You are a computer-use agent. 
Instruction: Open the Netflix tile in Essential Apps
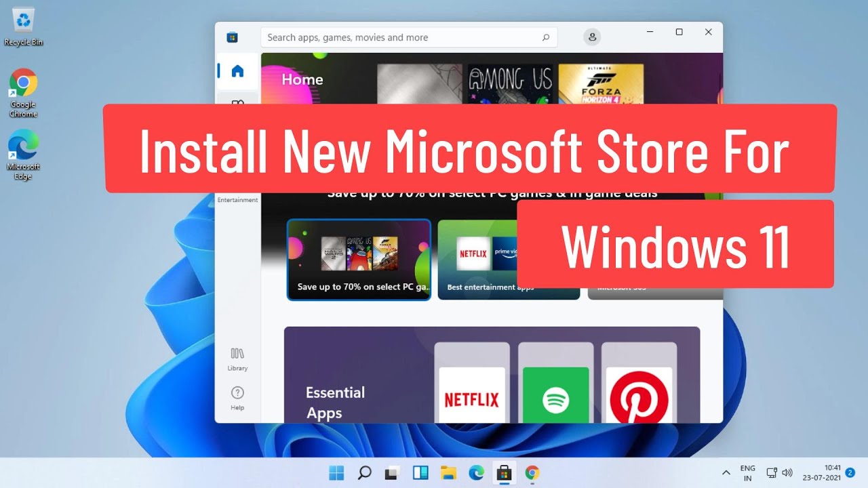point(472,382)
